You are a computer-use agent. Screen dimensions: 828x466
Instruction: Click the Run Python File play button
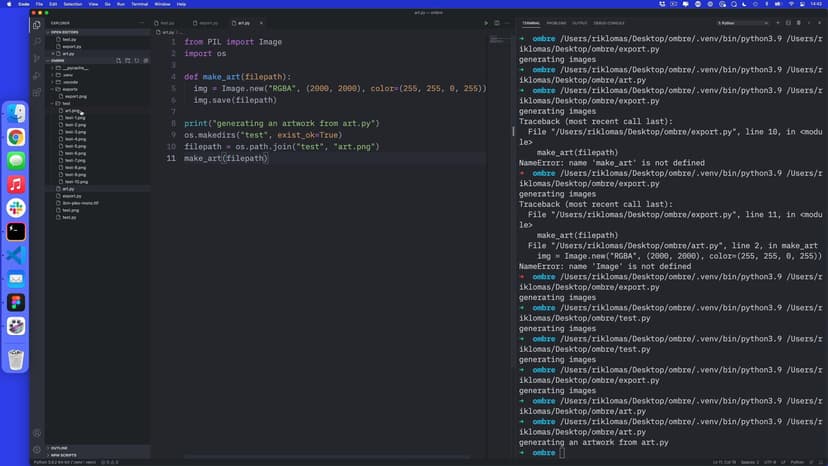pos(486,22)
